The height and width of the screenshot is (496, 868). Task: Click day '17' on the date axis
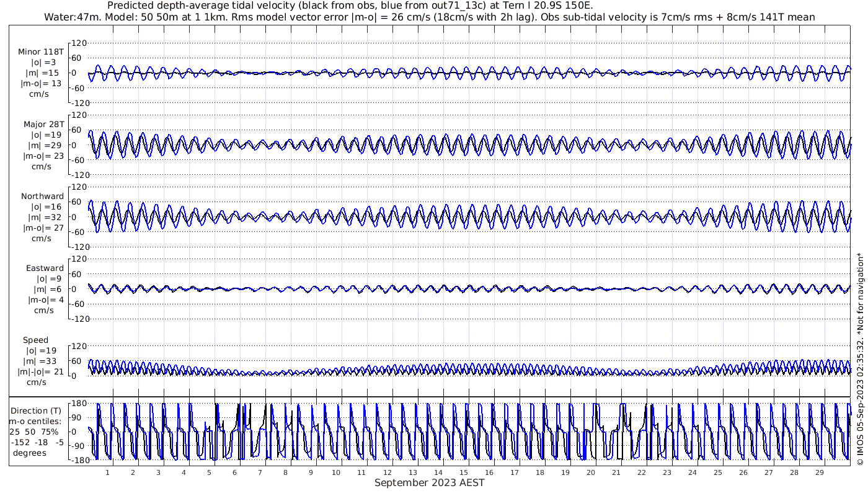514,472
